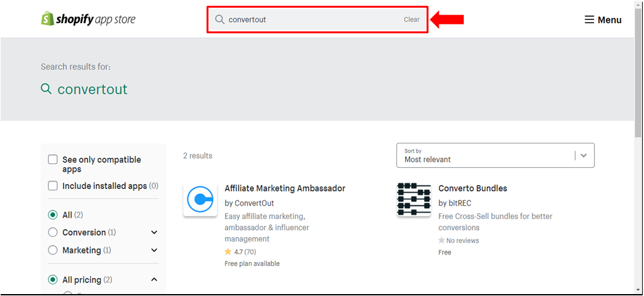The image size is (644, 296).
Task: Click the 2 results count text
Action: click(x=198, y=156)
